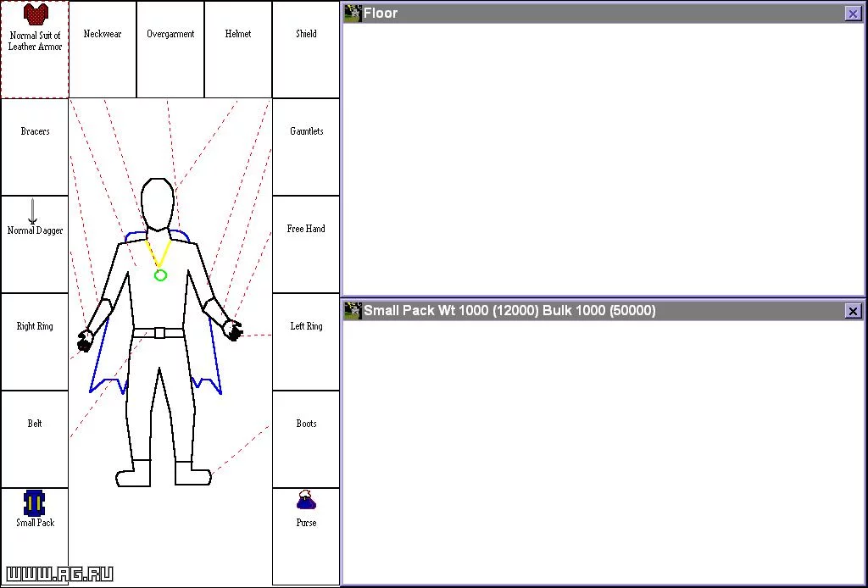Pick up the Normal Dagger icon

pos(33,211)
